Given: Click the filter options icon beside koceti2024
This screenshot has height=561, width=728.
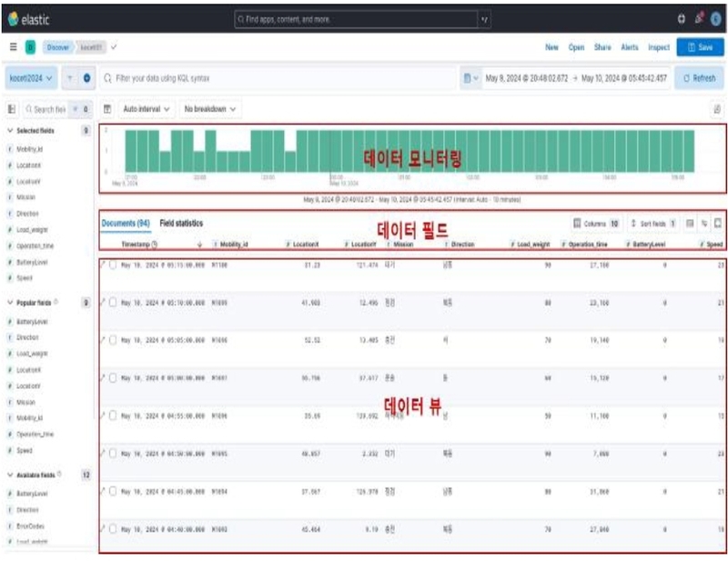Looking at the screenshot, I should coord(70,78).
